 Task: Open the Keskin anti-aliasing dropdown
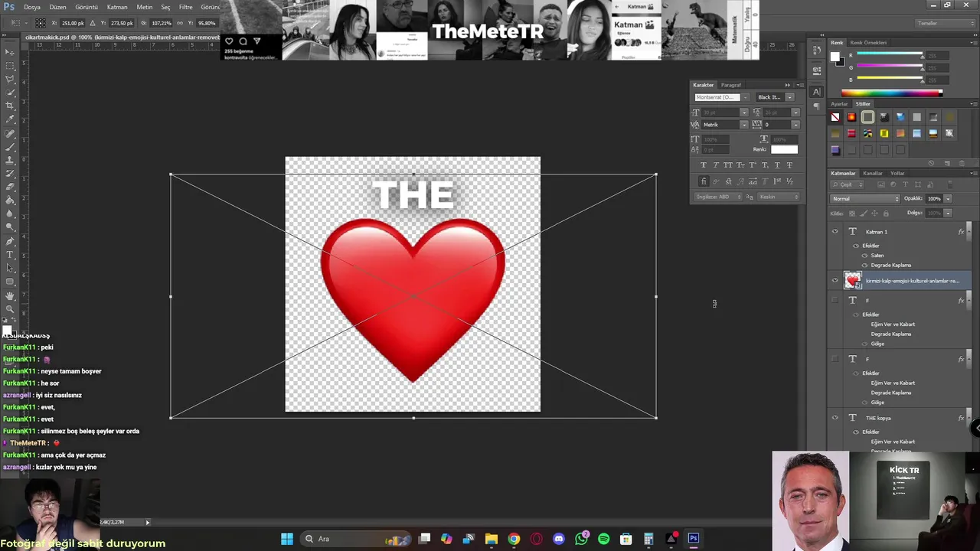779,197
